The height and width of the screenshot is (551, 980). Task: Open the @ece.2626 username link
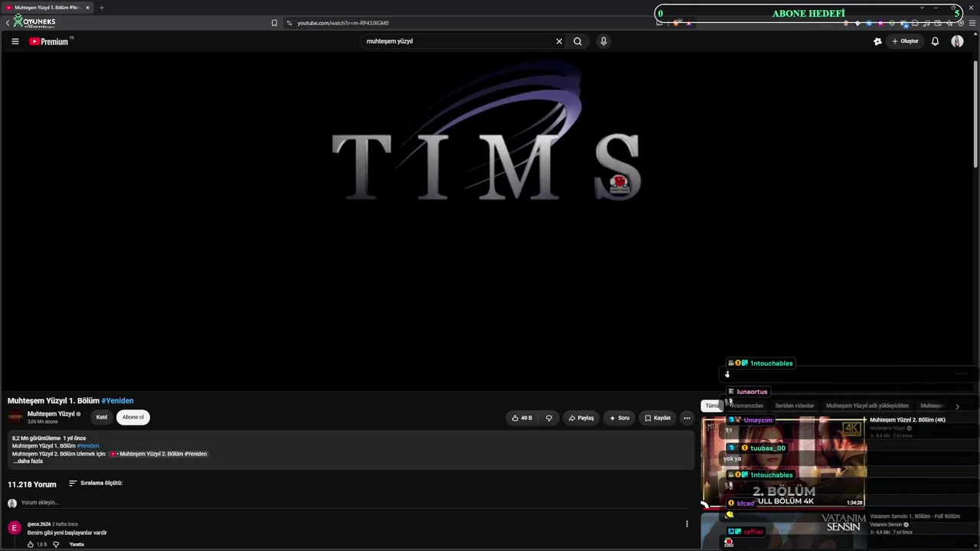39,524
